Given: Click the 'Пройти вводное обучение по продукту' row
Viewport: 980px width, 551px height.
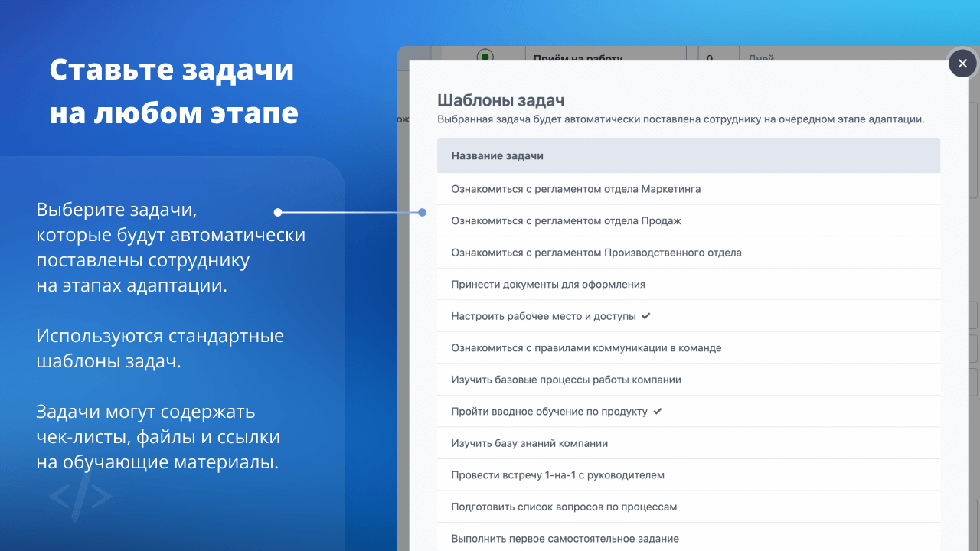Looking at the screenshot, I should 688,412.
